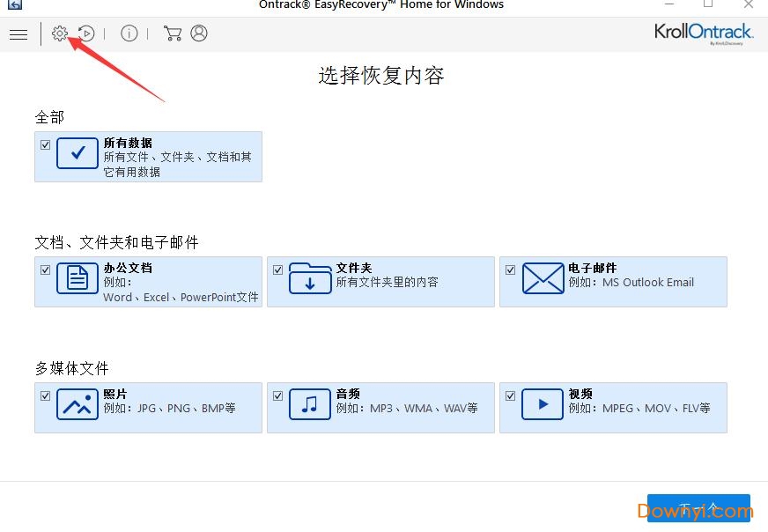The width and height of the screenshot is (768, 532).
Task: Select the 所有数据 recovery tile
Action: 148,157
